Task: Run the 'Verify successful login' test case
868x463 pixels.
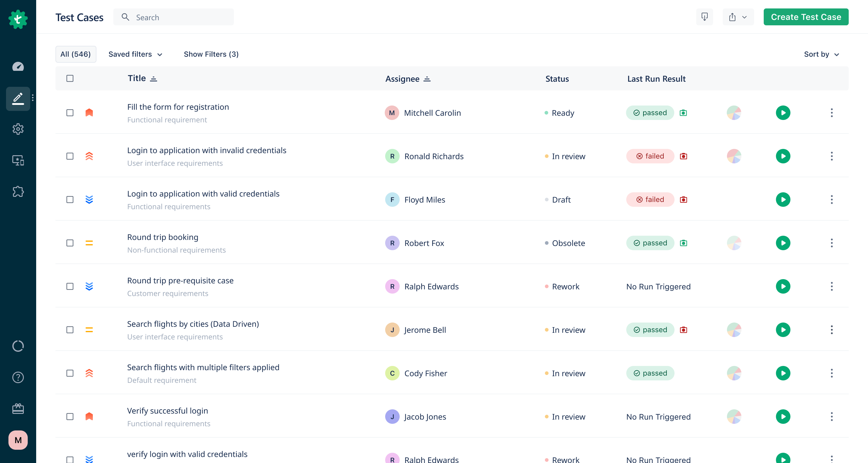Action: pyautogui.click(x=783, y=417)
